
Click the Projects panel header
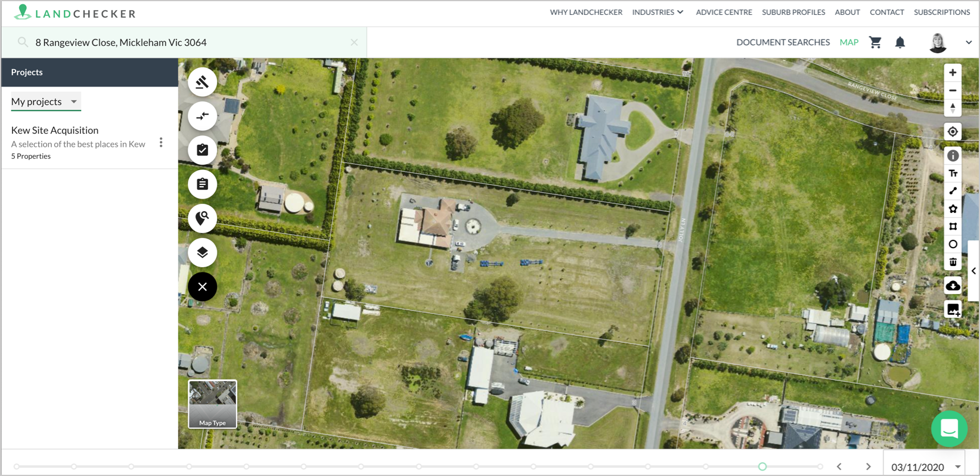(x=89, y=72)
